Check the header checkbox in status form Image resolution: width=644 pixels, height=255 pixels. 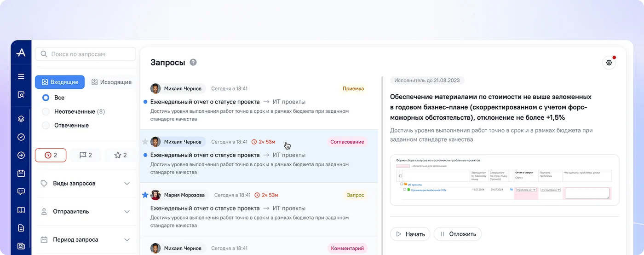tap(401, 176)
